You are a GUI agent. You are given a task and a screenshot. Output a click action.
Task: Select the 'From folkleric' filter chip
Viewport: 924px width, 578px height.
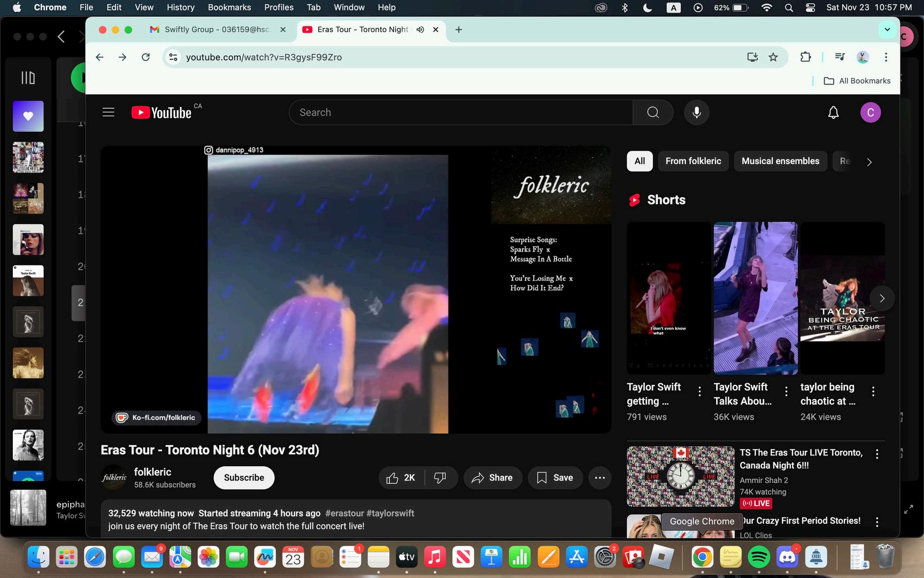(693, 161)
